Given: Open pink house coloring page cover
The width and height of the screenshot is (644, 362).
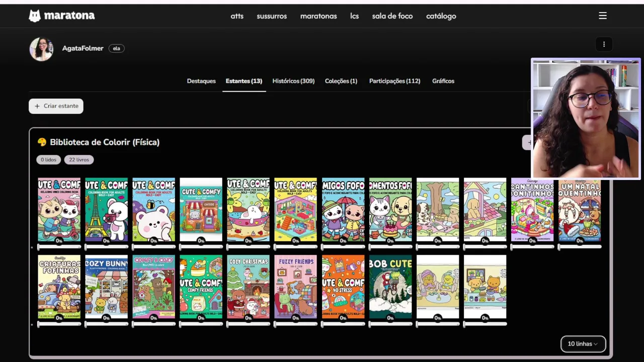Looking at the screenshot, I should (485, 210).
